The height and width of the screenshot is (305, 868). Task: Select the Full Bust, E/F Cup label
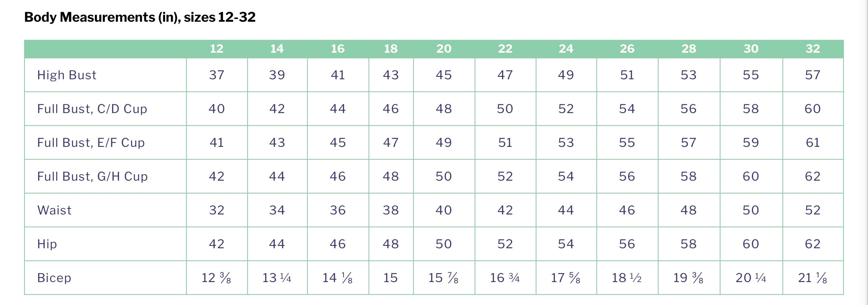click(x=91, y=143)
